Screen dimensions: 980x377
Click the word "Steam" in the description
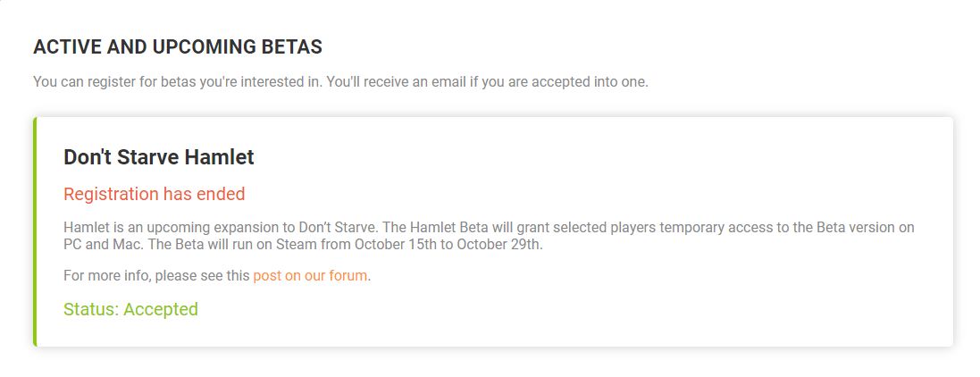(293, 244)
